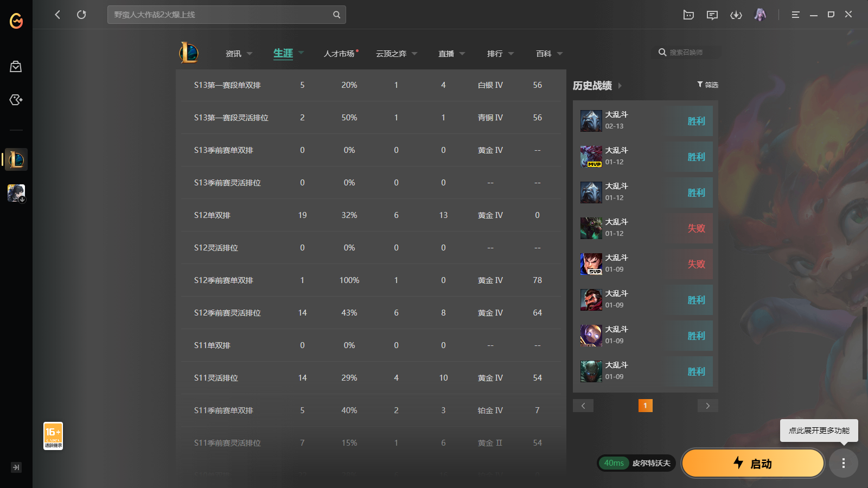This screenshot has width=868, height=488.
Task: Open the 生涯 tab
Action: pos(283,53)
